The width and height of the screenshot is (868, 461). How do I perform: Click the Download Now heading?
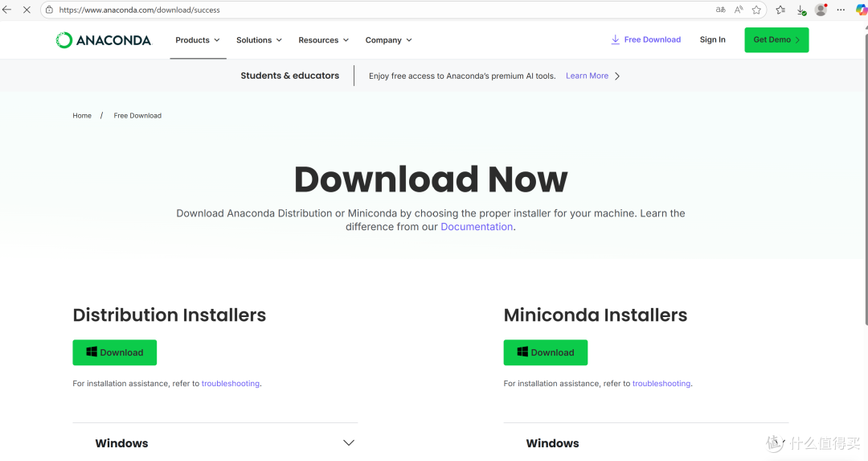[431, 179]
